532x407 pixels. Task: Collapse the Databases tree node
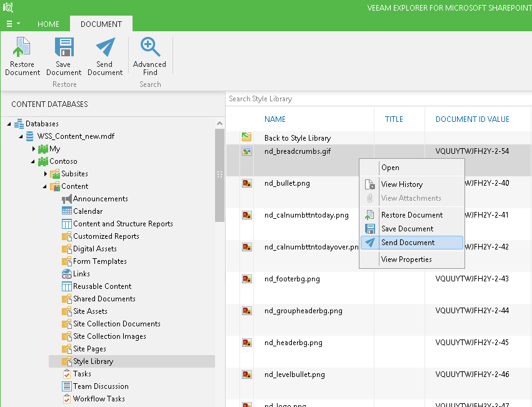click(x=9, y=124)
